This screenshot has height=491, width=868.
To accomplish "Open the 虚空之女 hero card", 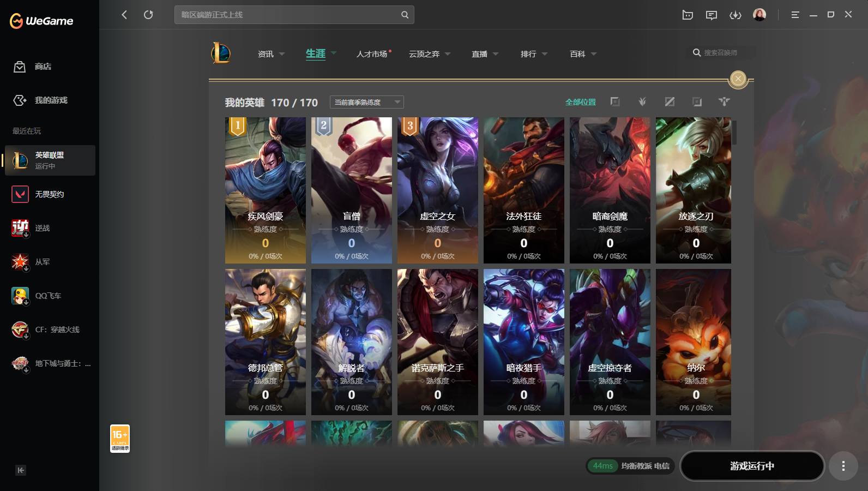I will [x=438, y=190].
